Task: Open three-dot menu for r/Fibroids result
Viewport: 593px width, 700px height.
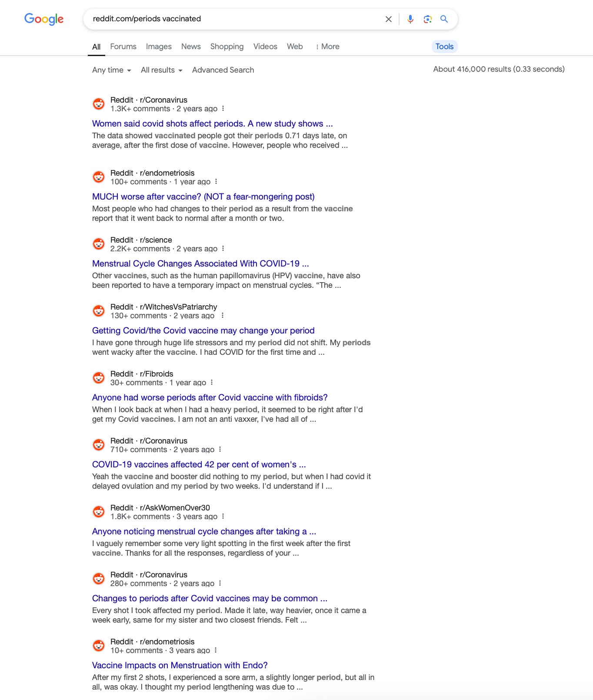Action: point(212,383)
